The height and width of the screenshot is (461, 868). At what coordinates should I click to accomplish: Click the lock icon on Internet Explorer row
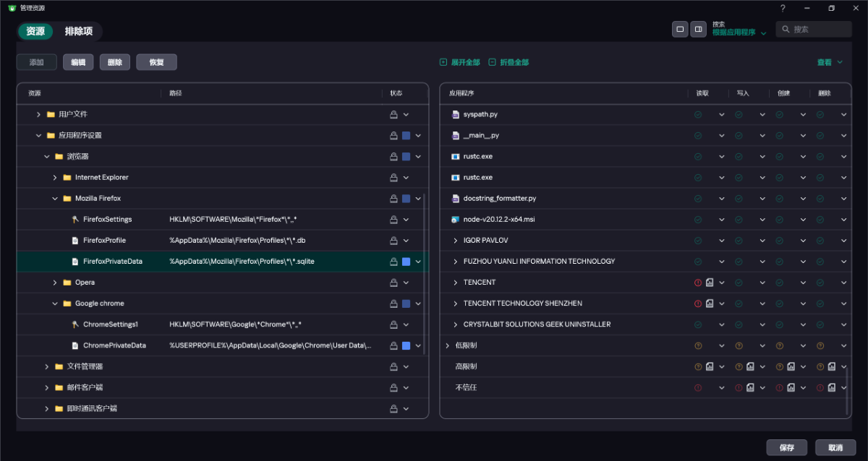(x=393, y=178)
